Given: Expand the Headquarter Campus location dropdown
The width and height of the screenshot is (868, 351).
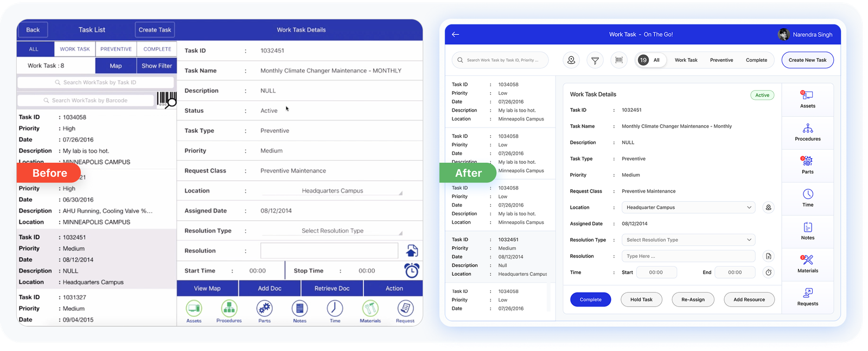Looking at the screenshot, I should (x=688, y=207).
